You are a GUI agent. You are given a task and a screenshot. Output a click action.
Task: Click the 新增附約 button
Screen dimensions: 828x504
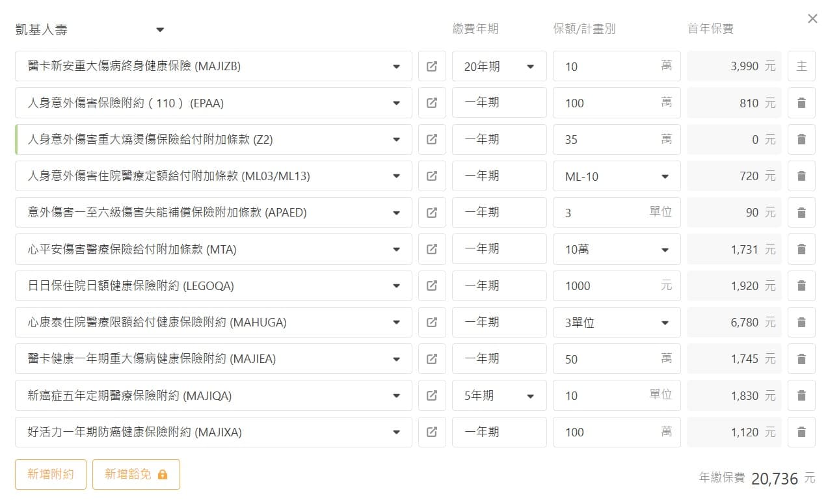(x=51, y=474)
